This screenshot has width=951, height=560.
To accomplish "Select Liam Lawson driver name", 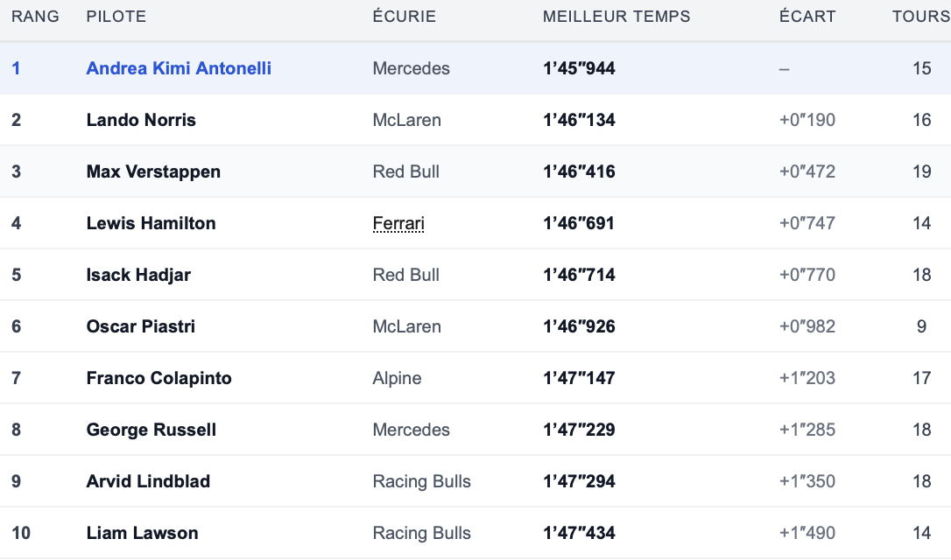I will 143,533.
